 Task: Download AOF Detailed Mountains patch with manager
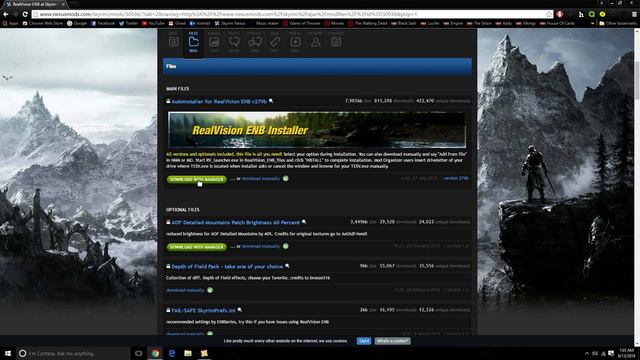[196, 247]
